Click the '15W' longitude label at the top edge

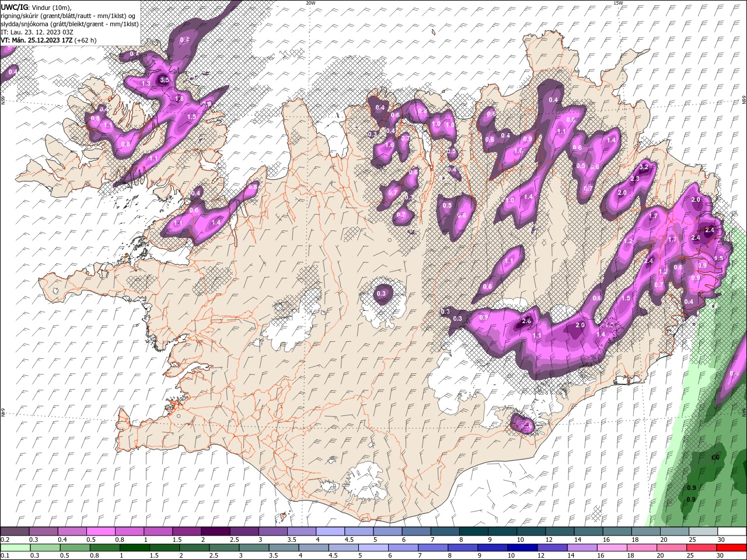[618, 3]
